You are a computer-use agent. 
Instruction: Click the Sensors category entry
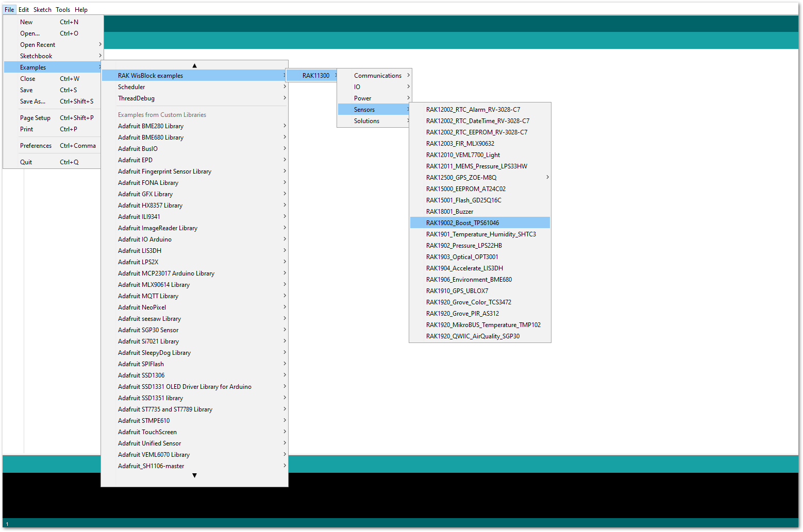(x=375, y=110)
